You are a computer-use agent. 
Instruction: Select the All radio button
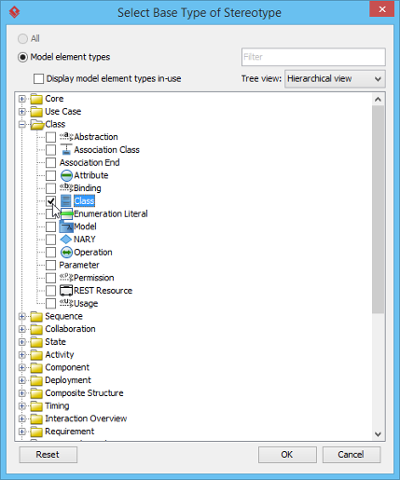(x=23, y=39)
